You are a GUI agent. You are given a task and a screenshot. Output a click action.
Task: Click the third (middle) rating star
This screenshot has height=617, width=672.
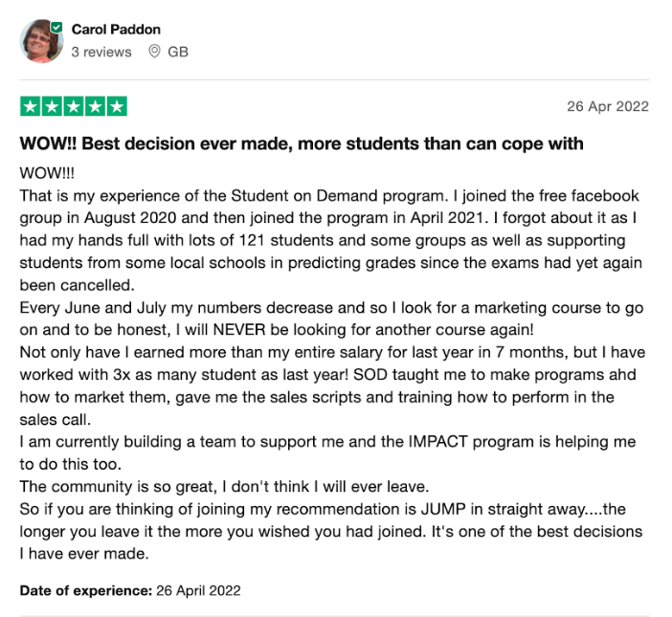pos(73,106)
